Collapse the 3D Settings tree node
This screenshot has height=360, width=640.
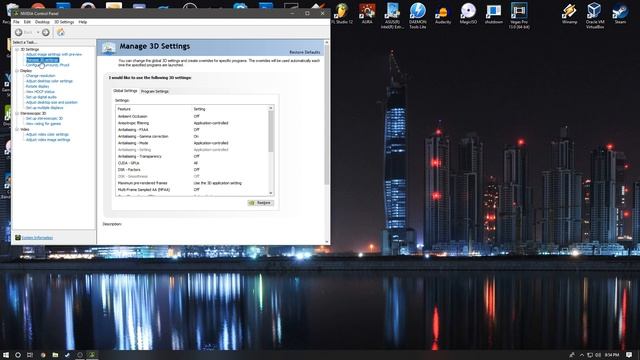point(17,49)
